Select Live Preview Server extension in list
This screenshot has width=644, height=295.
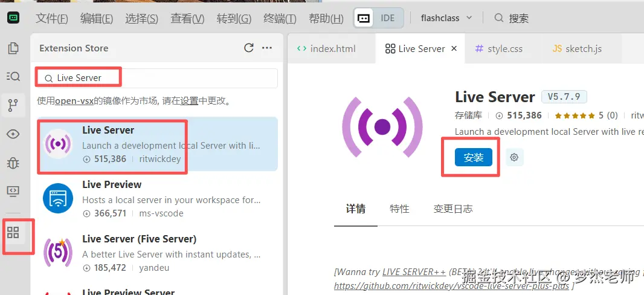coord(157,289)
